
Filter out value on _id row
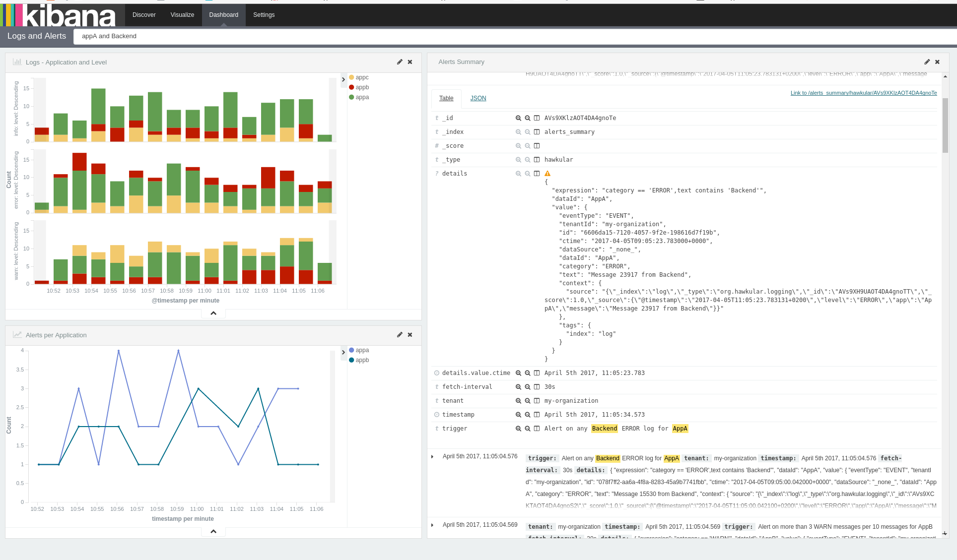(x=528, y=118)
